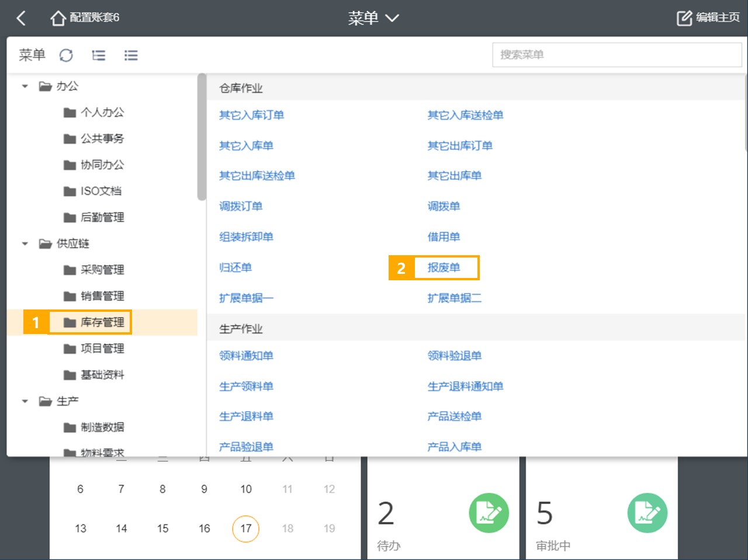Screen dimensions: 748x560
Task: Select the 销售管理 folder
Action: (93, 297)
